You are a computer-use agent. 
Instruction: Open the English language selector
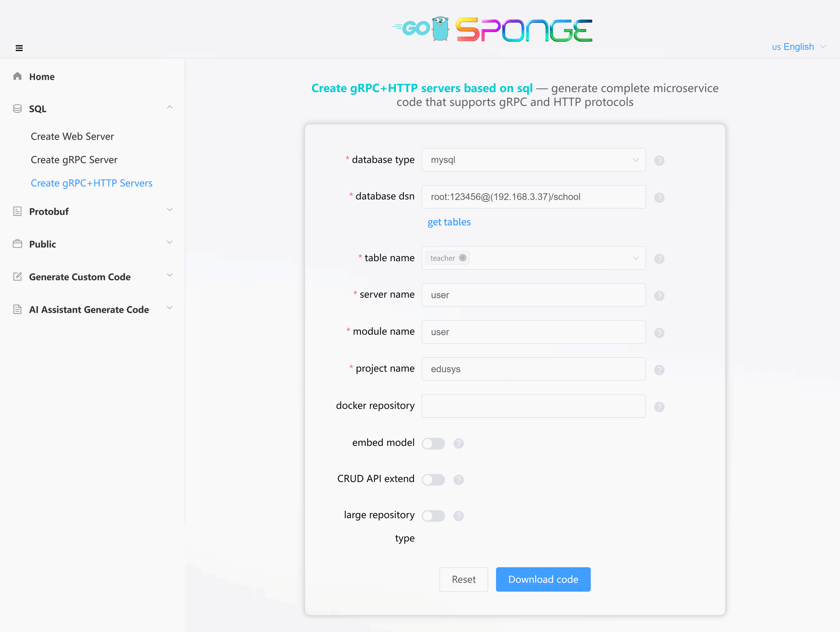pos(798,47)
